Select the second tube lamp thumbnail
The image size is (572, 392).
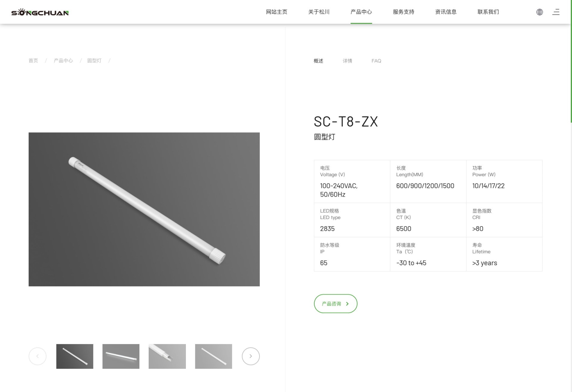point(121,356)
